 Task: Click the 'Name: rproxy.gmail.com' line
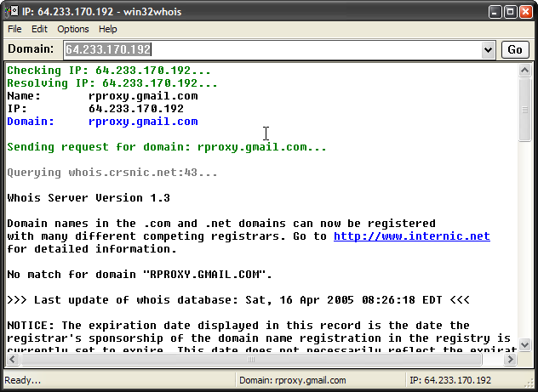[x=102, y=96]
